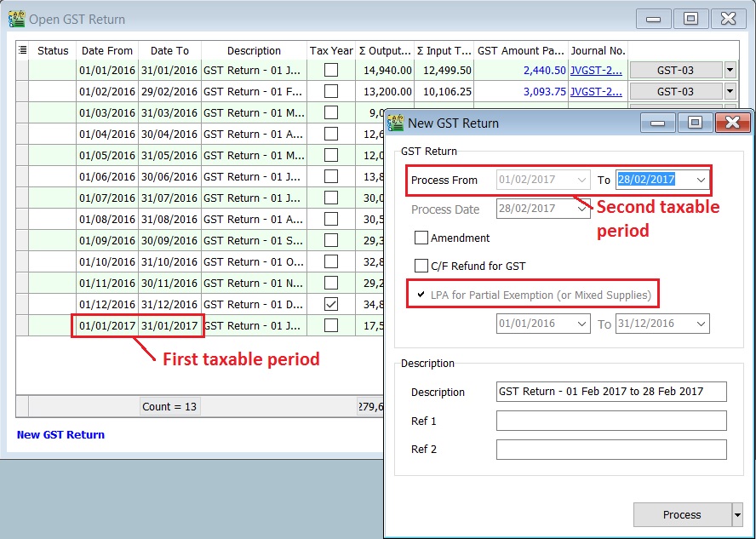Toggle Tax Year checkbox for 01/12/2016 row
This screenshot has height=539, width=756.
click(x=330, y=304)
